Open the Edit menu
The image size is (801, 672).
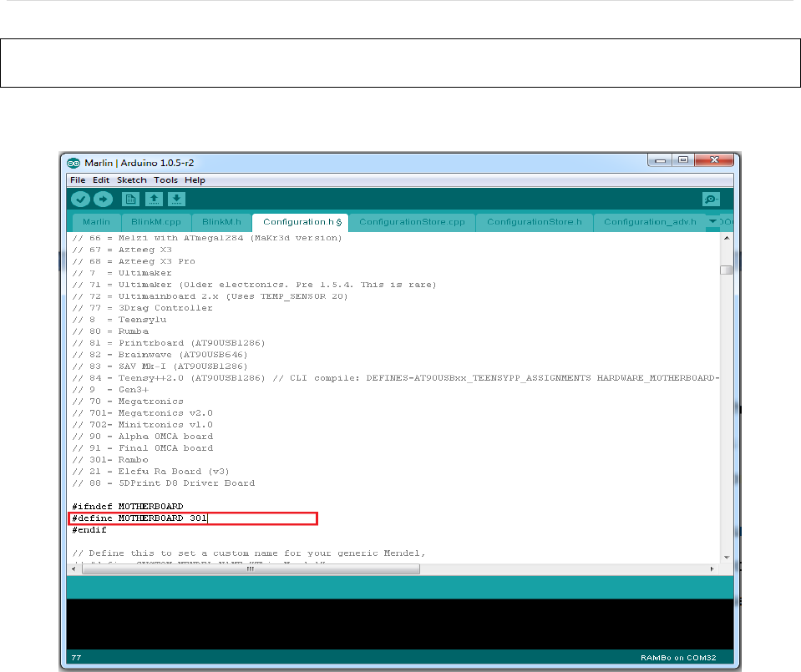point(101,180)
